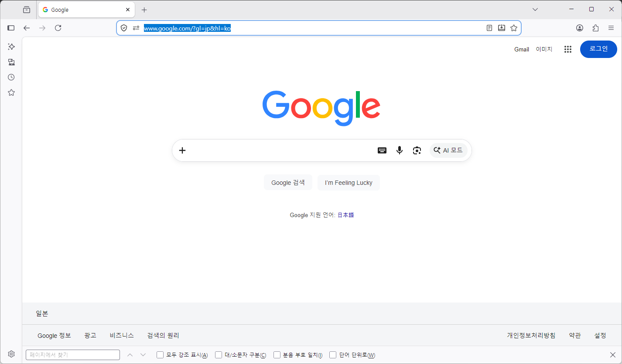The width and height of the screenshot is (622, 364).
Task: Open 약관 footer link
Action: coord(575,335)
